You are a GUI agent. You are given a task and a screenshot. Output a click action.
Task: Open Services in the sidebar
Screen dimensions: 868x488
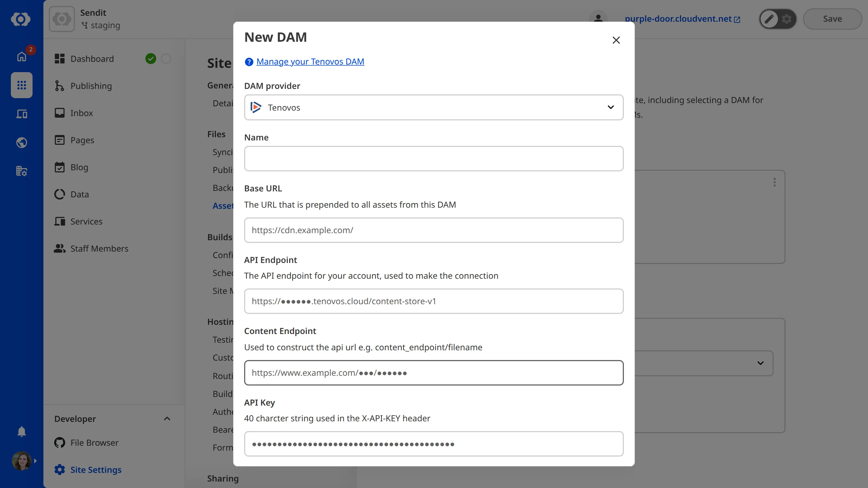86,221
